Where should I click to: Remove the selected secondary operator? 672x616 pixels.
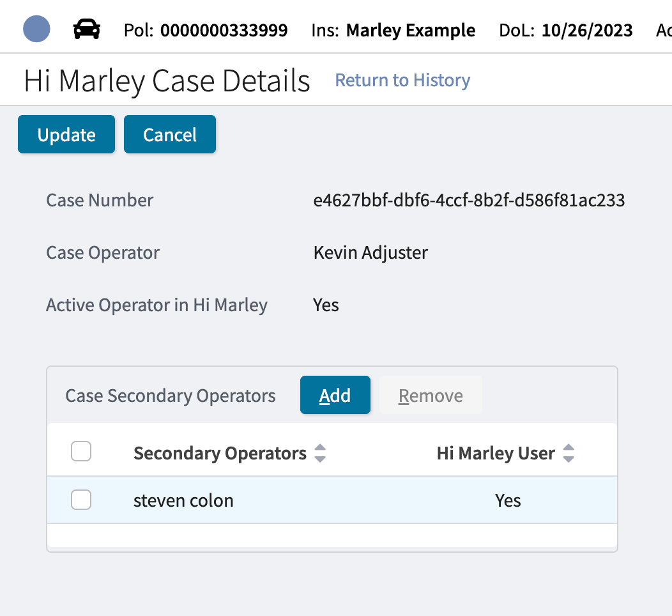pyautogui.click(x=430, y=395)
